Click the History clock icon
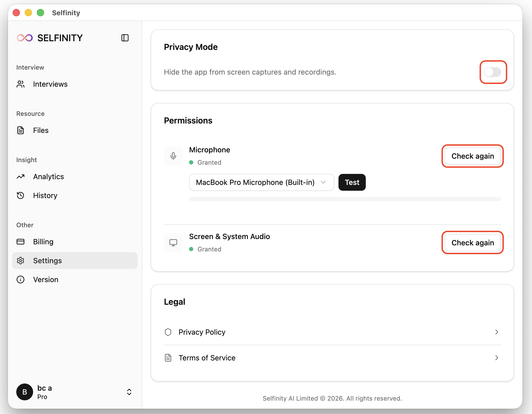 coord(20,195)
